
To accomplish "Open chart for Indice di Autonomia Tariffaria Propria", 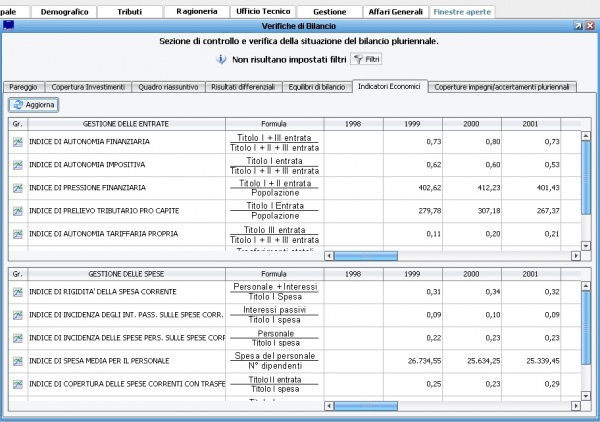I will 18,234.
